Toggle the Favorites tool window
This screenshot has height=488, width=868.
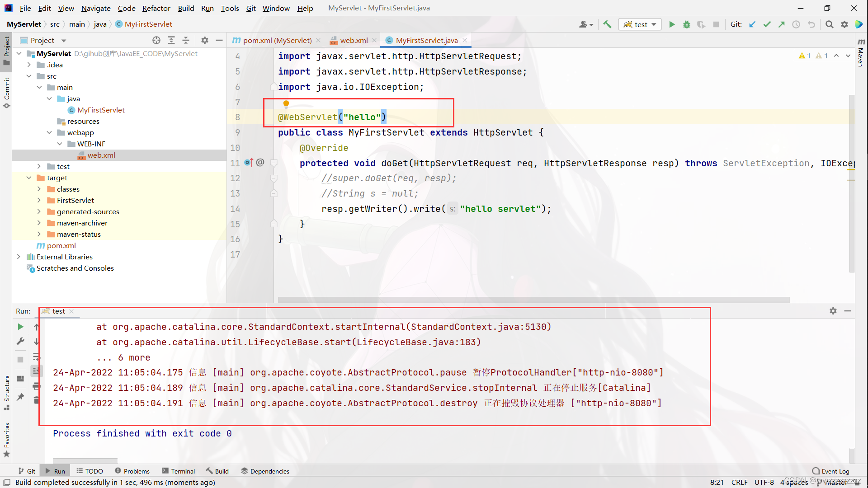coord(6,440)
